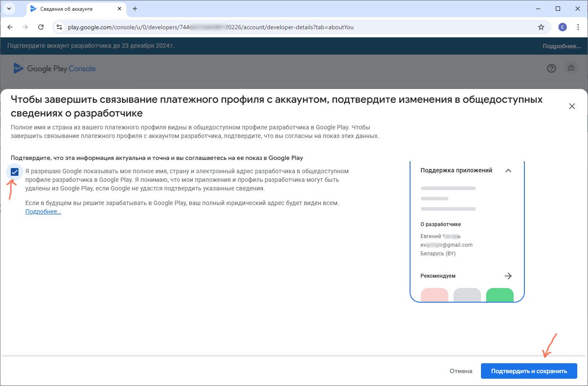Click the feedback icon in console header
588x386 pixels.
[571, 68]
